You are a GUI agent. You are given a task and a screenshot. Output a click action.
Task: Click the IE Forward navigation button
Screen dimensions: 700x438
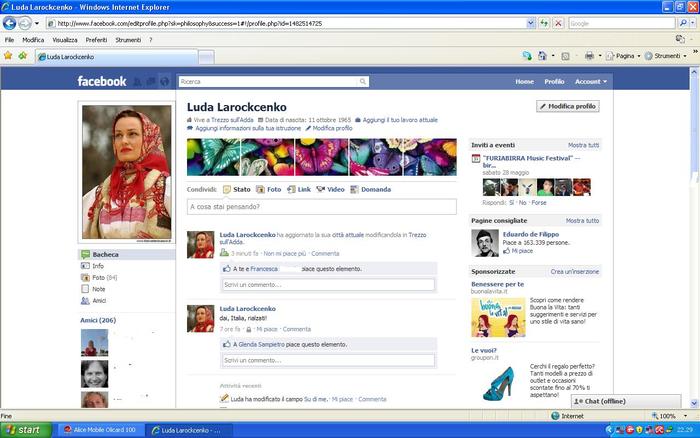(x=25, y=23)
